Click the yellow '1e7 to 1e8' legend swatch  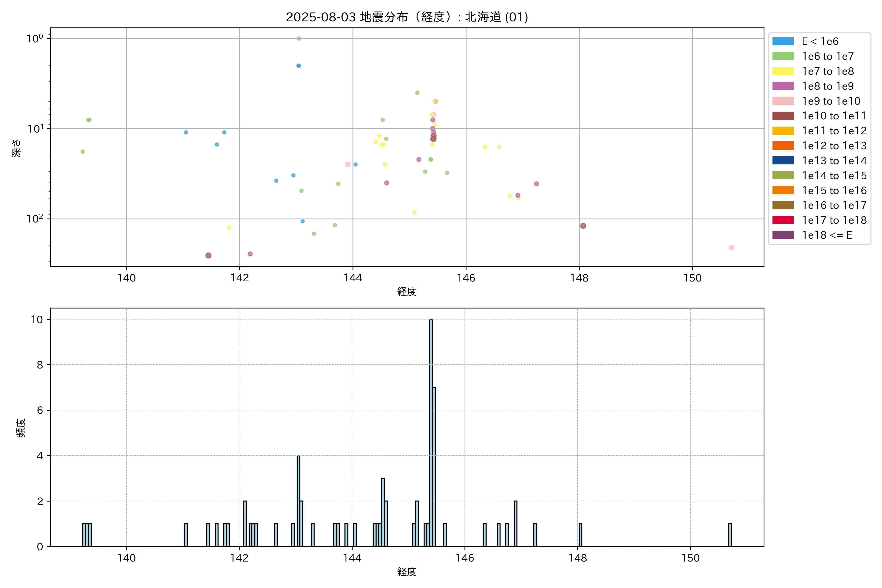pos(783,71)
